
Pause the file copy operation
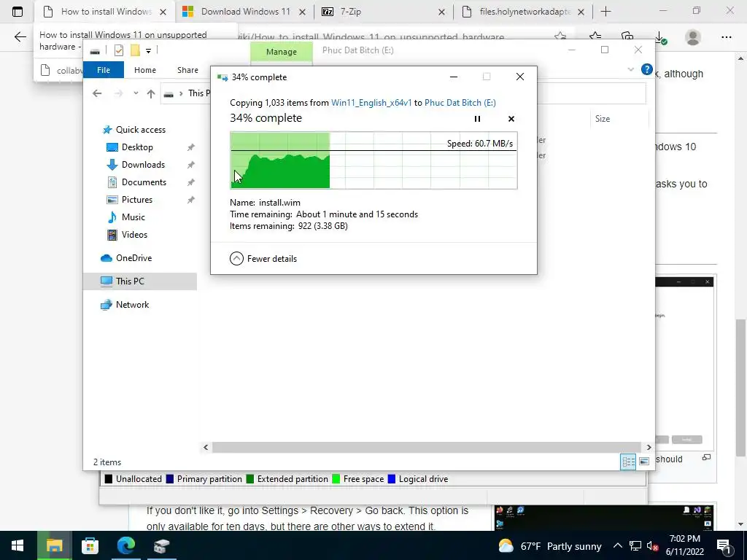pos(477,119)
